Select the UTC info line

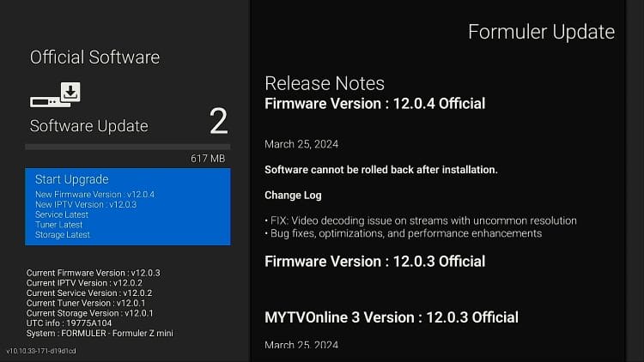click(69, 323)
